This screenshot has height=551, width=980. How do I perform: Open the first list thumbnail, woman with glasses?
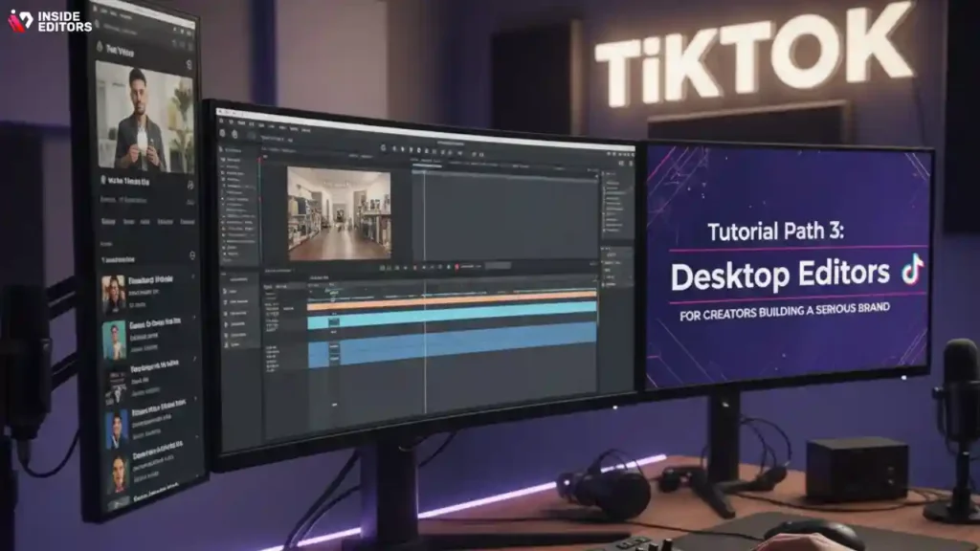point(114,294)
